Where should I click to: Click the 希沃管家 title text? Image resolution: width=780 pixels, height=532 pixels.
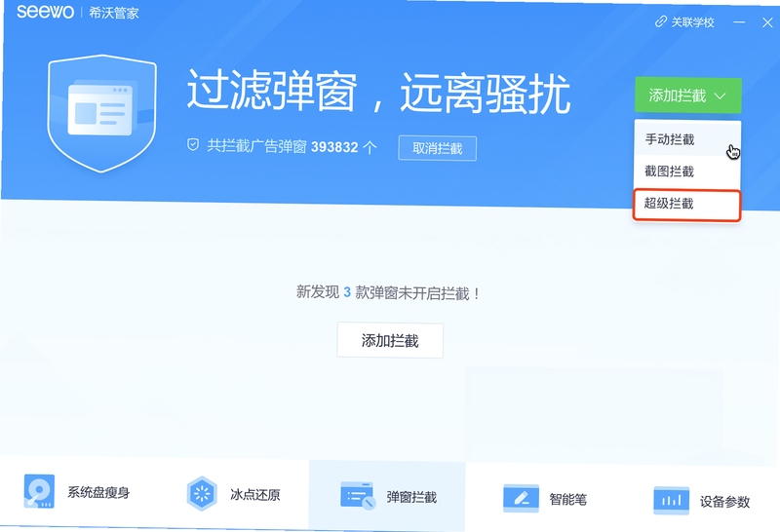pyautogui.click(x=114, y=13)
